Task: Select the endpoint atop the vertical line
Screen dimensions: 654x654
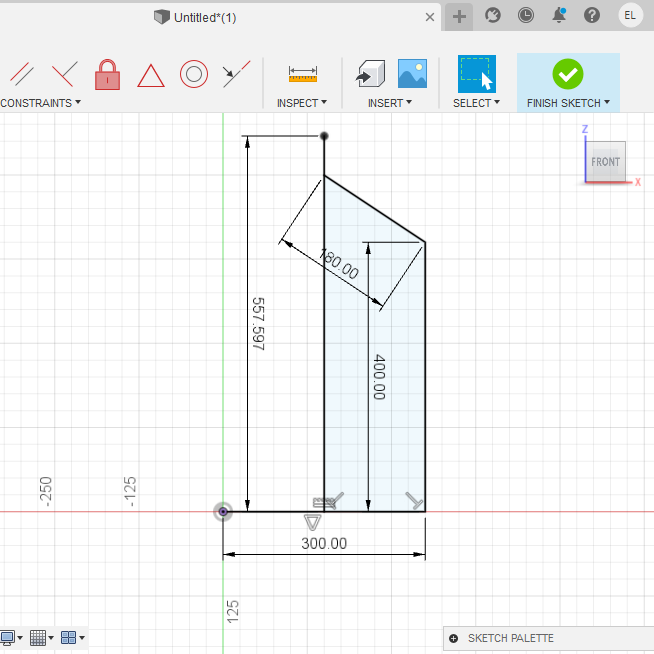Action: click(x=324, y=136)
